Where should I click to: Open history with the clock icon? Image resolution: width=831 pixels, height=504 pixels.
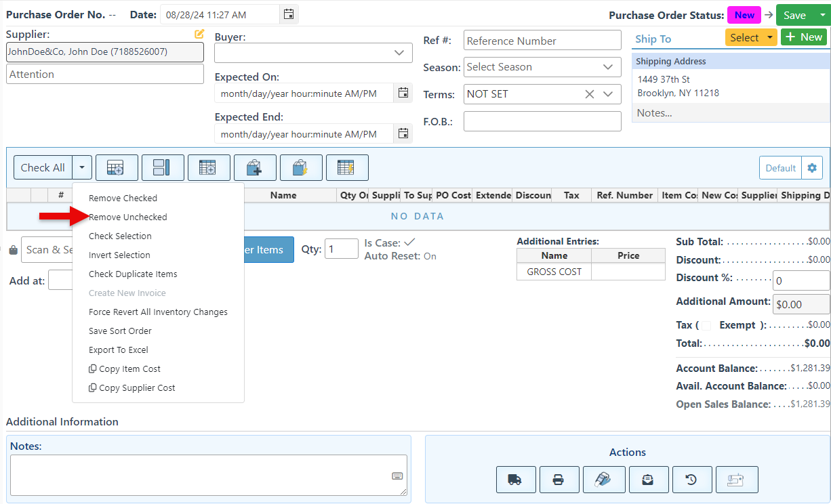coord(691,480)
